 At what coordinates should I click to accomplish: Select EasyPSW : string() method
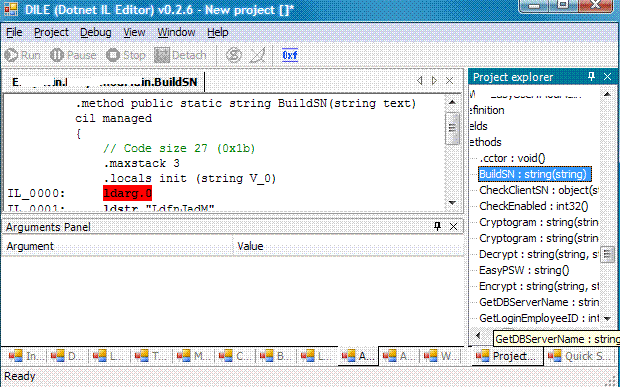pyautogui.click(x=524, y=270)
